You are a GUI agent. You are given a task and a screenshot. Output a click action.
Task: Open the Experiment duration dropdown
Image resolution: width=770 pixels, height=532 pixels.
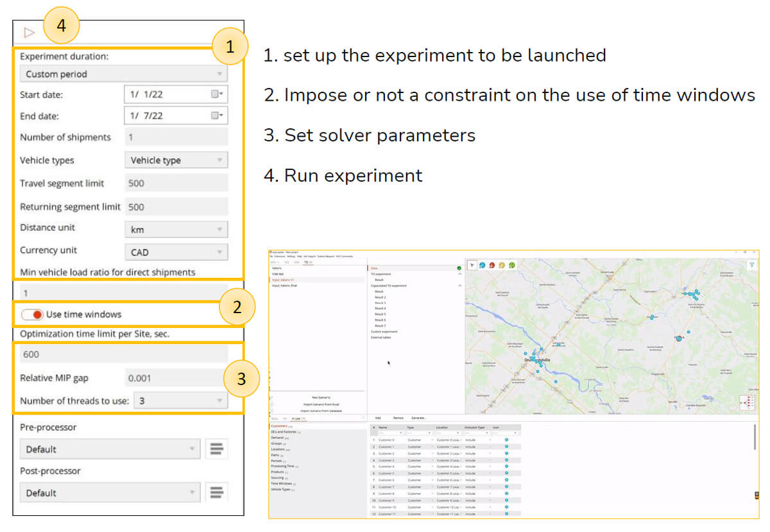tap(123, 74)
